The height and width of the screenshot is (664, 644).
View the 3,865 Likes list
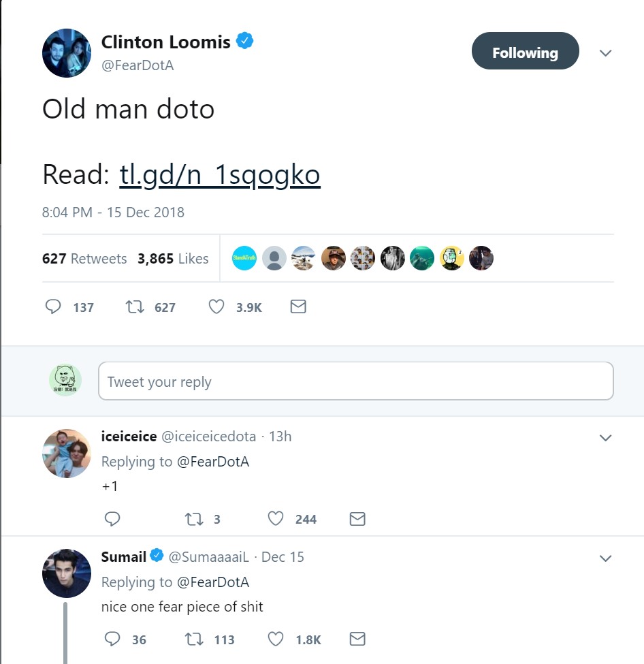click(173, 259)
